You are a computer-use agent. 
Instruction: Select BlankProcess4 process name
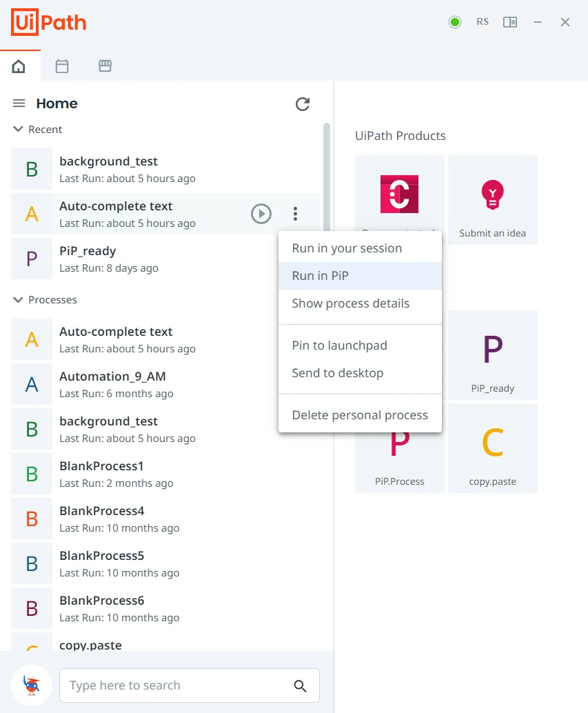[x=102, y=511]
